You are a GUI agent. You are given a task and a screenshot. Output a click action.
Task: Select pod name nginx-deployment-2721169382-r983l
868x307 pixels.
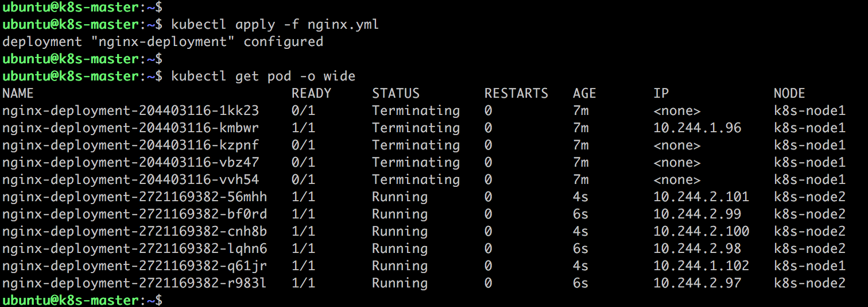click(135, 283)
